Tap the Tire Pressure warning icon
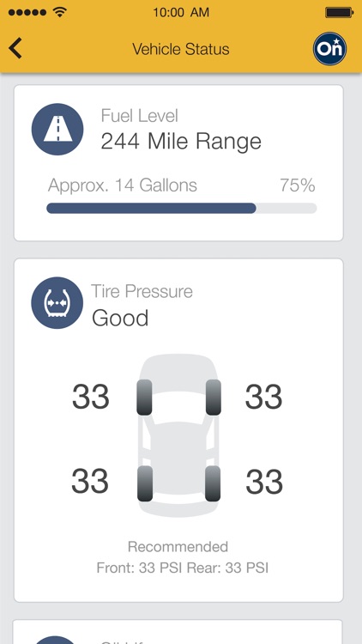This screenshot has width=362, height=644. coord(57,303)
